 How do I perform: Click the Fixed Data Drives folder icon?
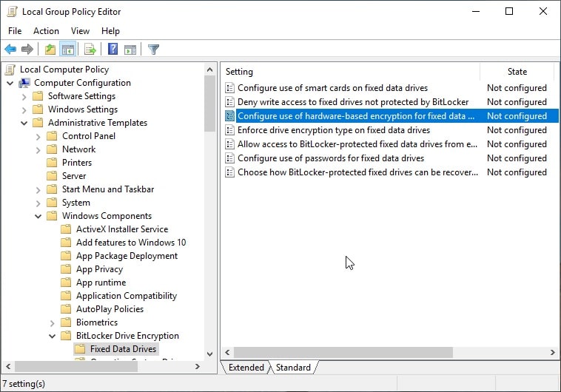tap(80, 349)
